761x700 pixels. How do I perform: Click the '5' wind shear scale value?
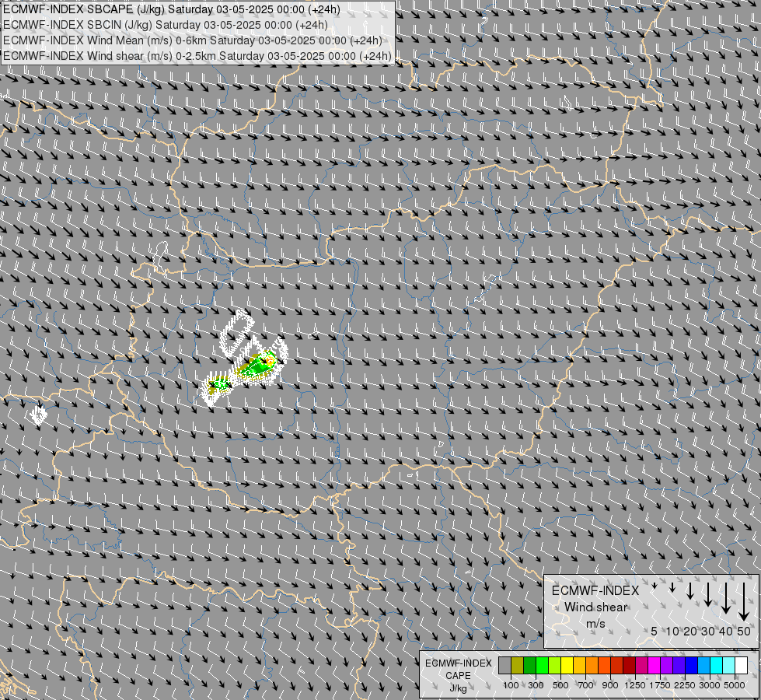[655, 631]
